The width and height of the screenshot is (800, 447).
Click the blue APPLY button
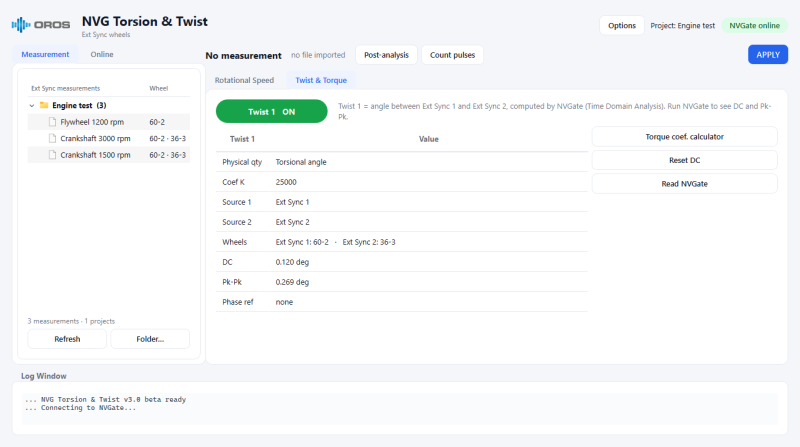tap(768, 55)
